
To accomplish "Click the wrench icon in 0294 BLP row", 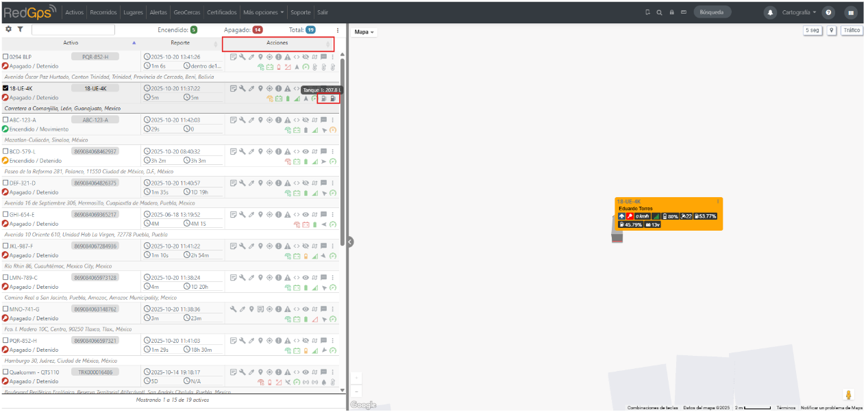I will click(243, 57).
